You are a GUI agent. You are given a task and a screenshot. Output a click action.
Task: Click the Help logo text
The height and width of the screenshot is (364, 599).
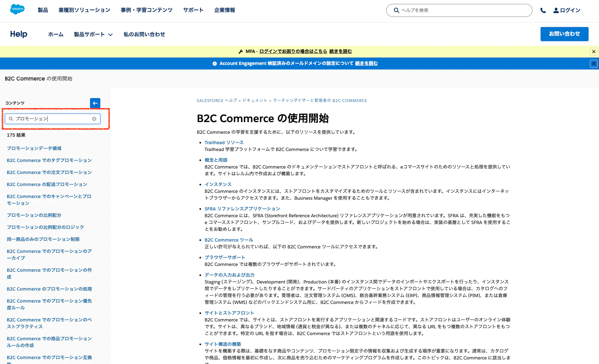(19, 34)
